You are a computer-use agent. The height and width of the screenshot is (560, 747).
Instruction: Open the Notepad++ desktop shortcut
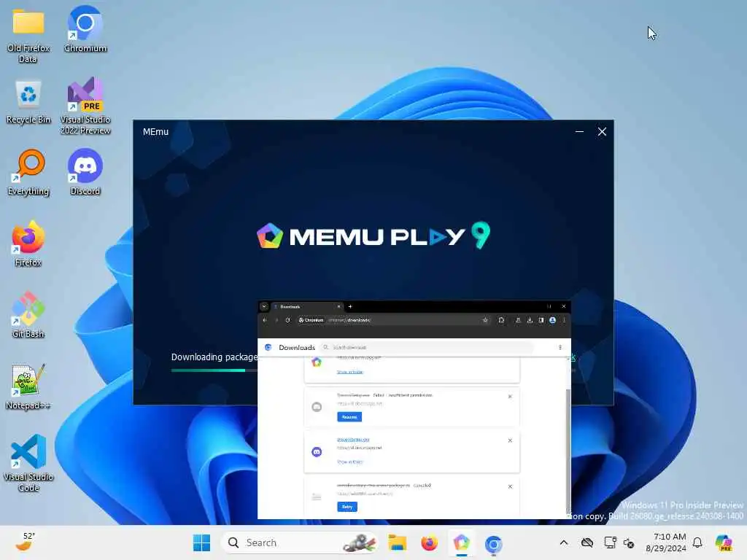pos(28,386)
